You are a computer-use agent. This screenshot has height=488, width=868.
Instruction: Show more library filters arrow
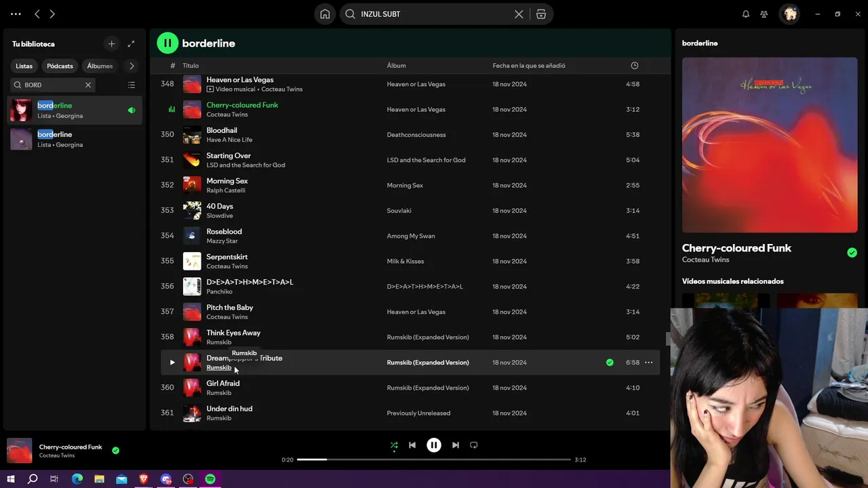pos(132,66)
